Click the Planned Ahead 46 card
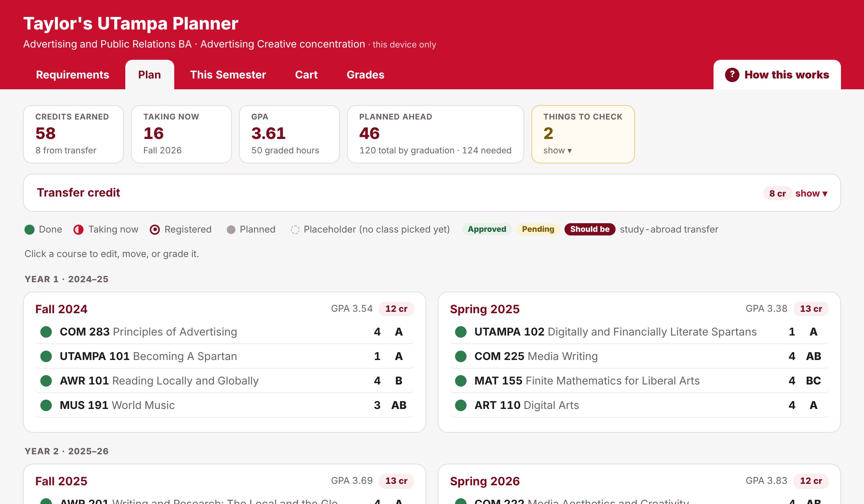The height and width of the screenshot is (504, 864). point(436,134)
